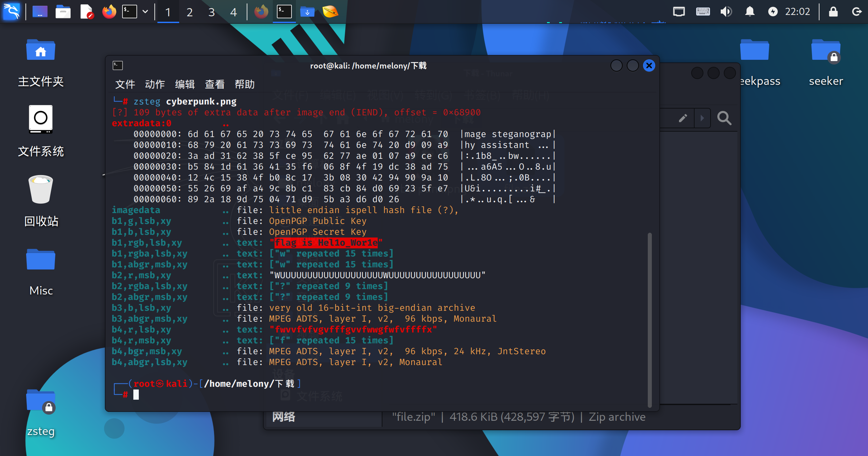
Task: Click the lock screen icon
Action: click(833, 12)
